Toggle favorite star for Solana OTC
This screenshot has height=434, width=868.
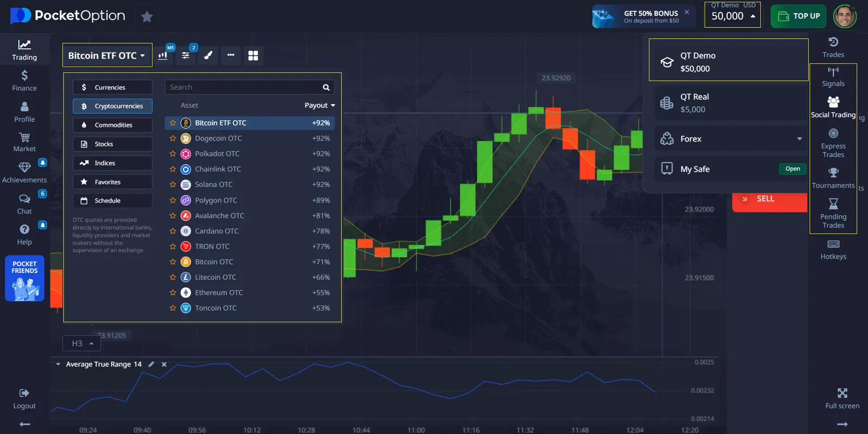(173, 184)
